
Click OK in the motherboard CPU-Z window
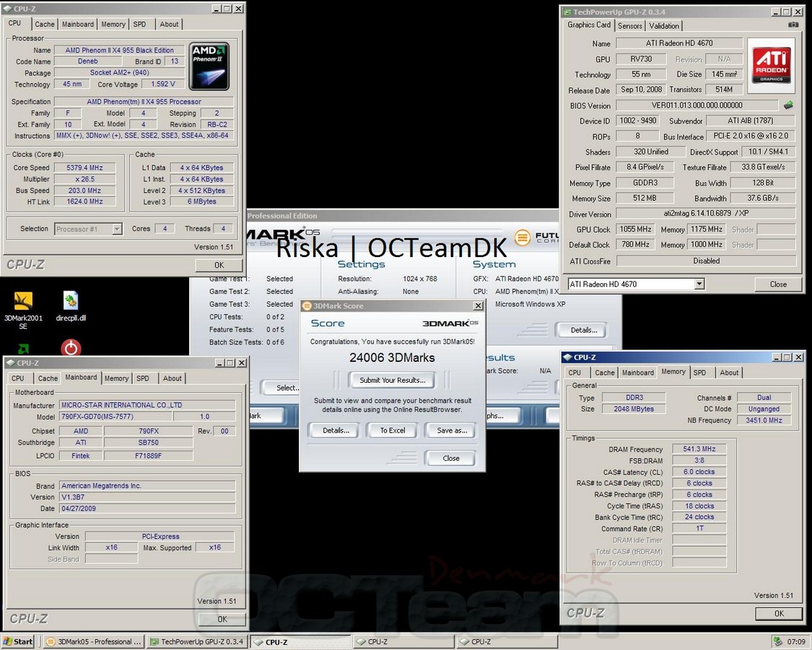pos(222,619)
